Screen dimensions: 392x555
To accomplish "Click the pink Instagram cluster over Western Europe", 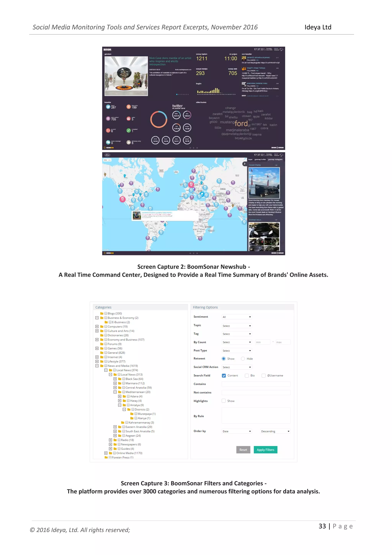I will (x=191, y=184).
